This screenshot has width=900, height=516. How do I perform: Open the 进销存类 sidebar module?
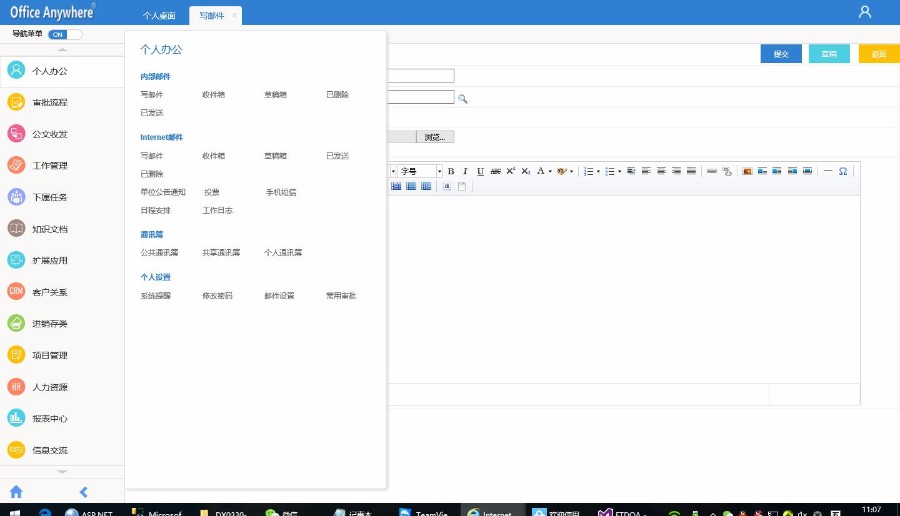coord(62,324)
